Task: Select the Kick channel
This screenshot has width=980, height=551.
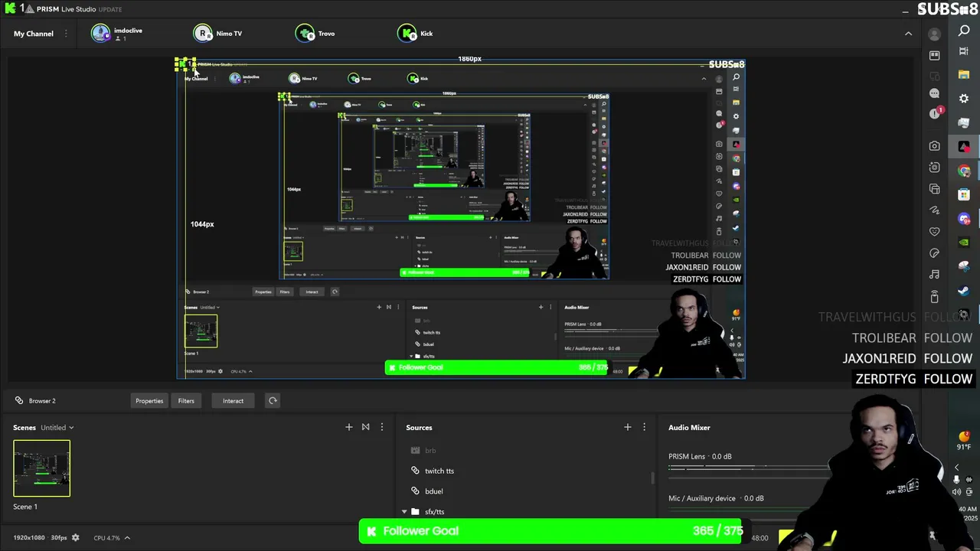Action: point(416,34)
